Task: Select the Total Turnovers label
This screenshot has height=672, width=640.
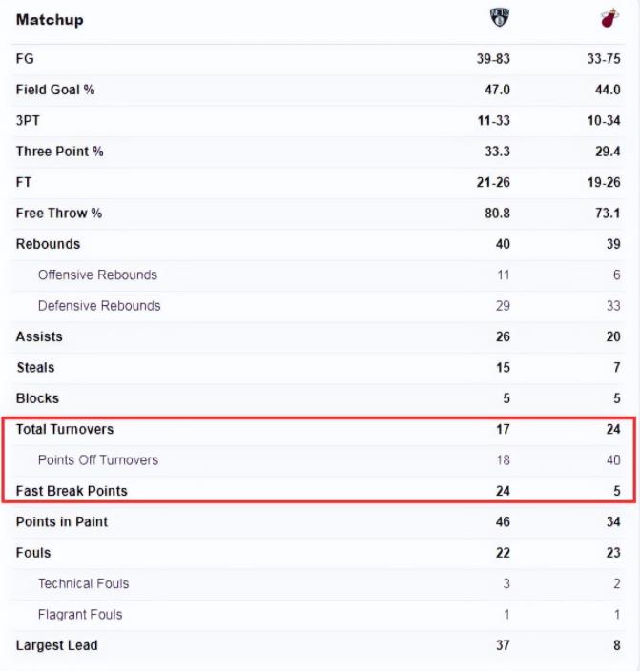Action: (65, 429)
